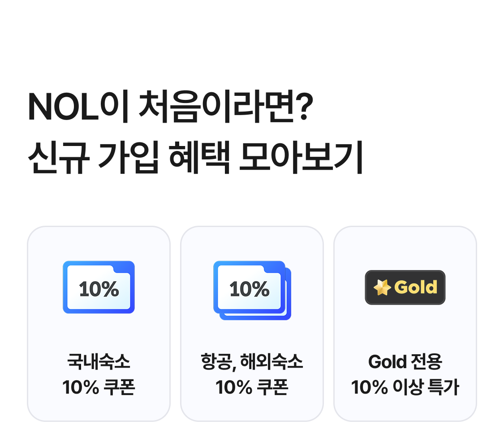Click "10% 쿠폰" text under 항공, 해외숙소

[x=252, y=387]
